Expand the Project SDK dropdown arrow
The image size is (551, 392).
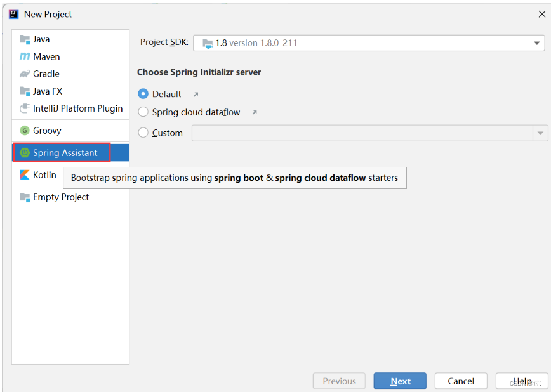coord(536,43)
